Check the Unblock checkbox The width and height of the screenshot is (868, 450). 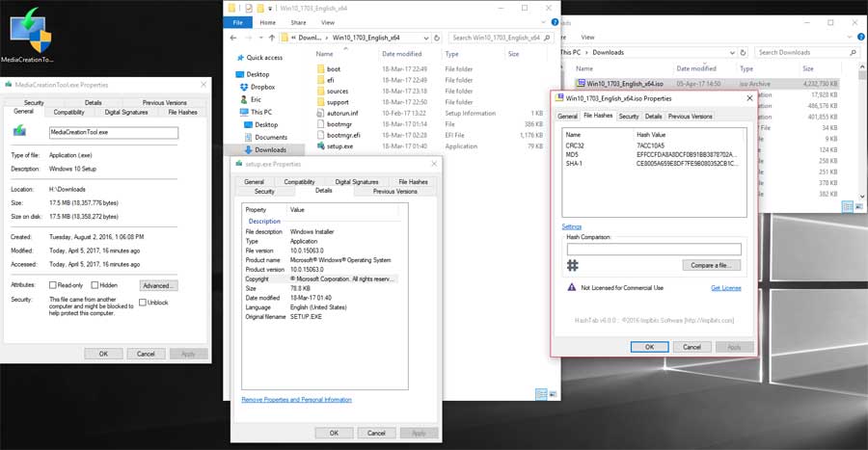143,303
